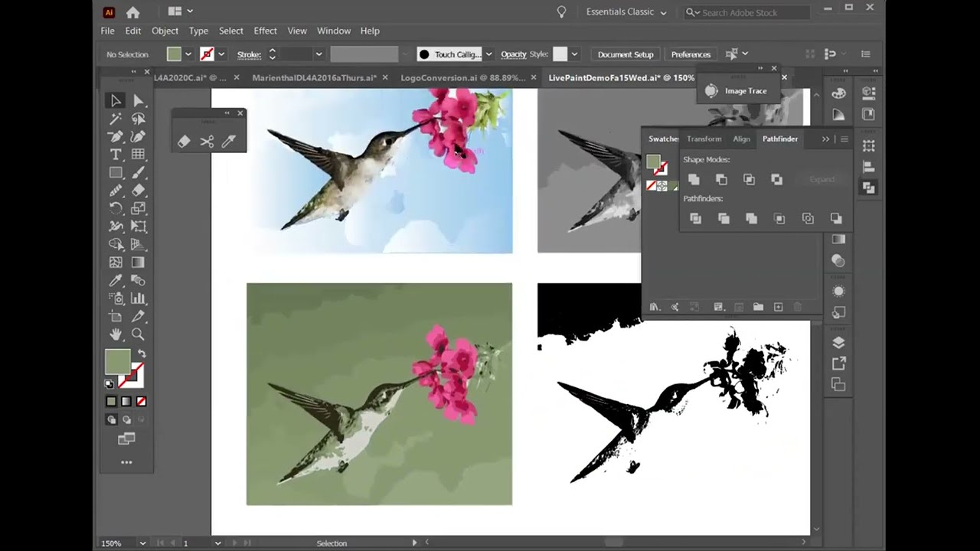Click the Image Trace button
This screenshot has width=980, height=551.
737,91
